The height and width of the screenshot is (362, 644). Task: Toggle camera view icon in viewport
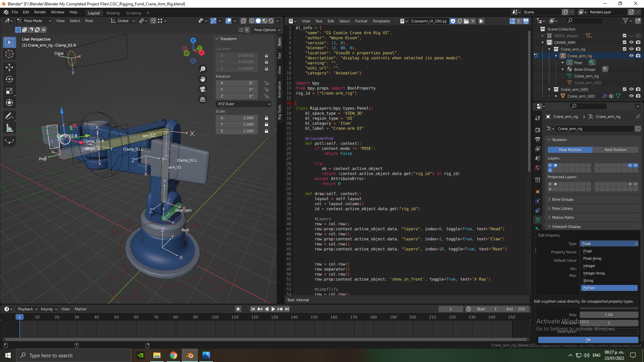click(x=203, y=89)
